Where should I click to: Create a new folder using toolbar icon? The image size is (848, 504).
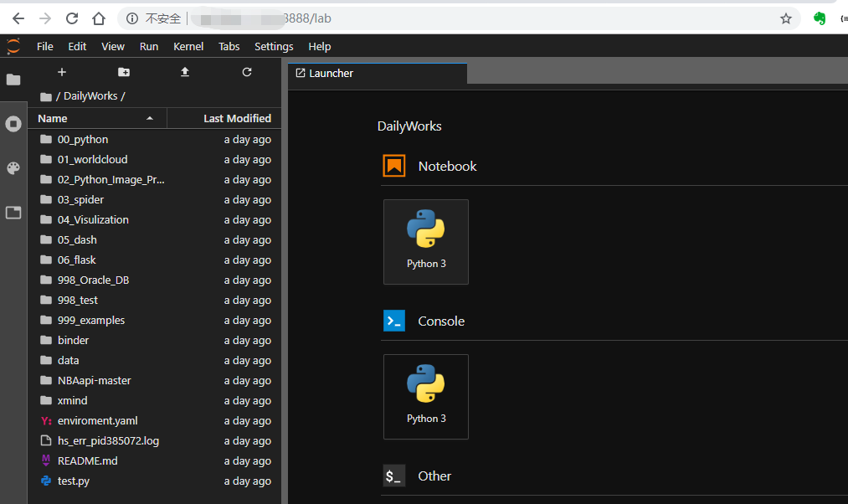[x=124, y=72]
